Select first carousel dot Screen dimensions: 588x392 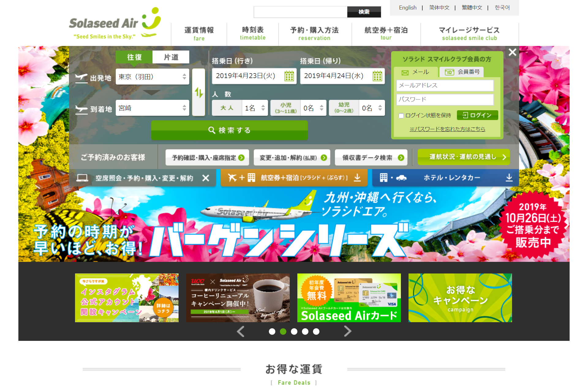(272, 331)
